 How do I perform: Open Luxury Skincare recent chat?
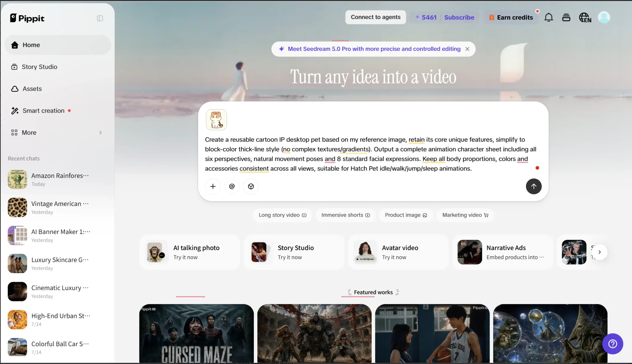[57, 264]
